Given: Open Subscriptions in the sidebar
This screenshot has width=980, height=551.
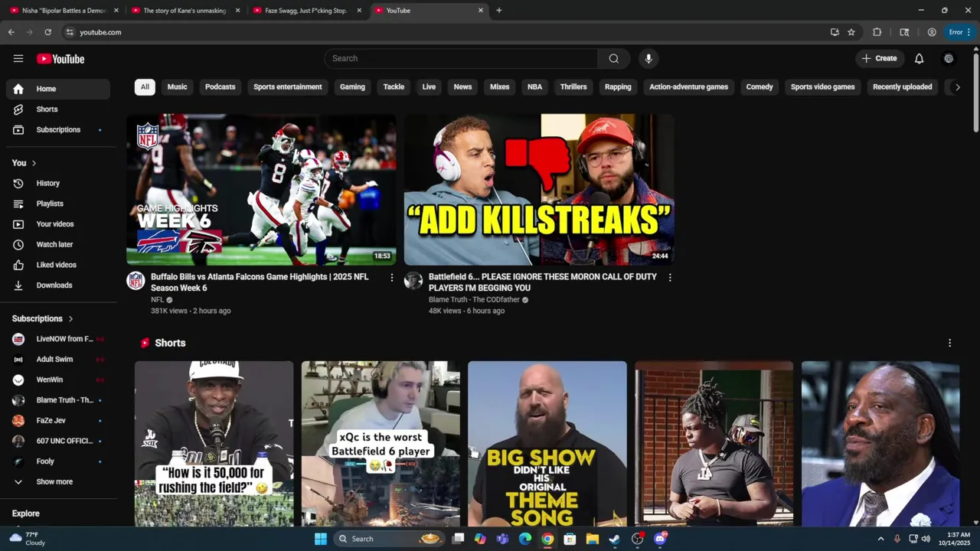Looking at the screenshot, I should coord(58,130).
